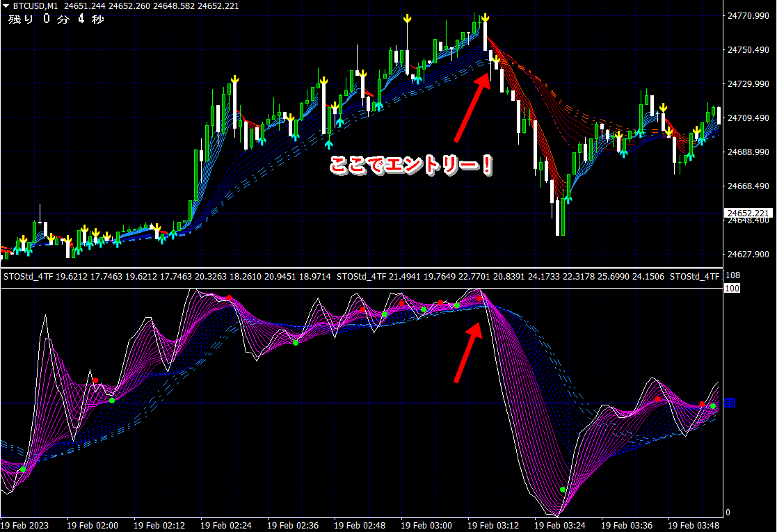The image size is (777, 532).
Task: Click the 19 Feb 02:12 time label
Action: tap(159, 525)
